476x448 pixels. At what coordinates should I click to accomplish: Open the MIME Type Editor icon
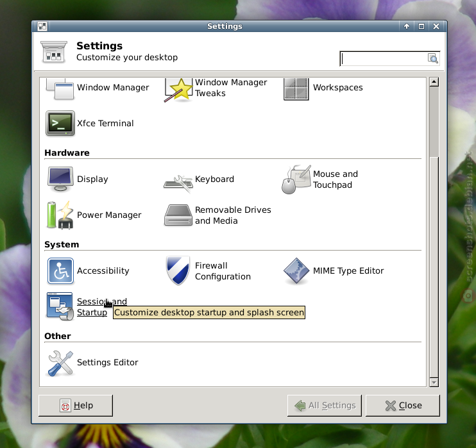[296, 271]
